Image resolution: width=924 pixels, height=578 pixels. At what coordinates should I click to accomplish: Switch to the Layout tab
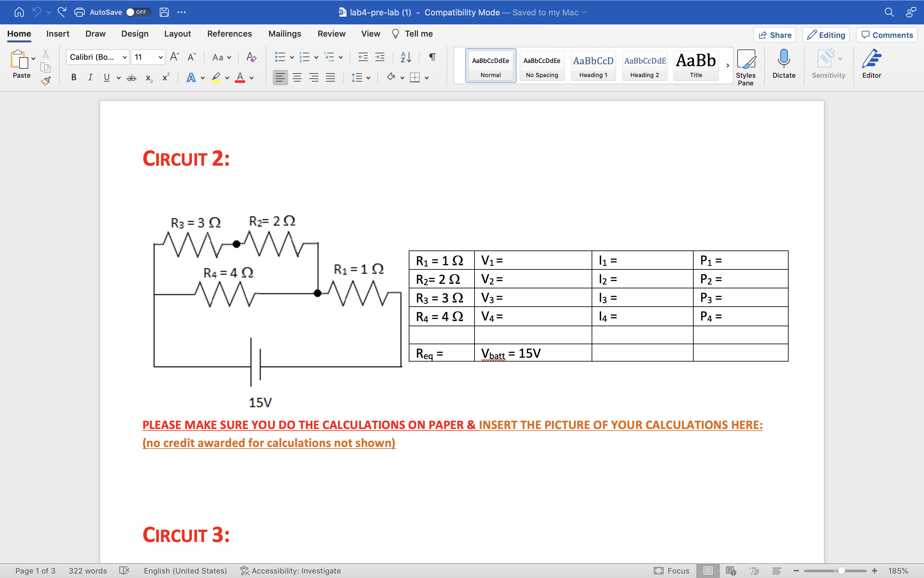coord(177,34)
